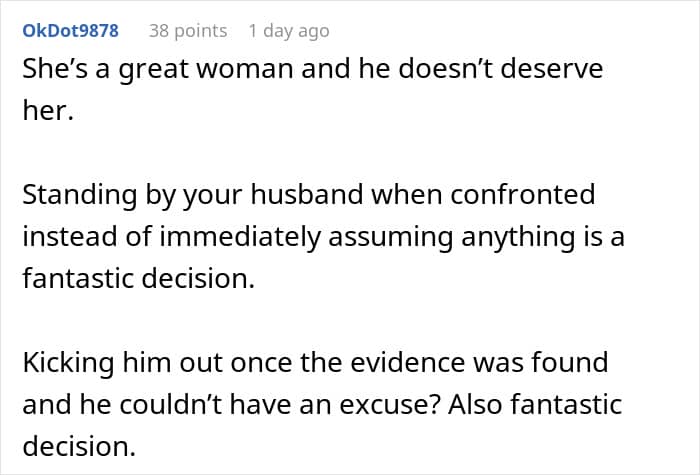
Task: Click the line Standing by your husband
Action: (308, 195)
